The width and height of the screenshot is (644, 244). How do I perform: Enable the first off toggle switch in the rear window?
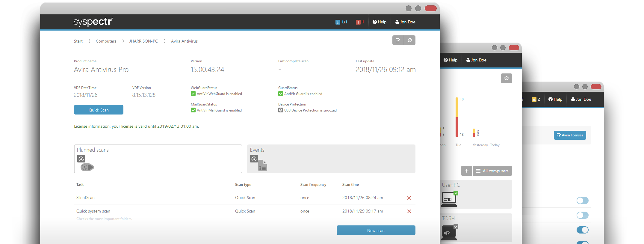pyautogui.click(x=583, y=201)
